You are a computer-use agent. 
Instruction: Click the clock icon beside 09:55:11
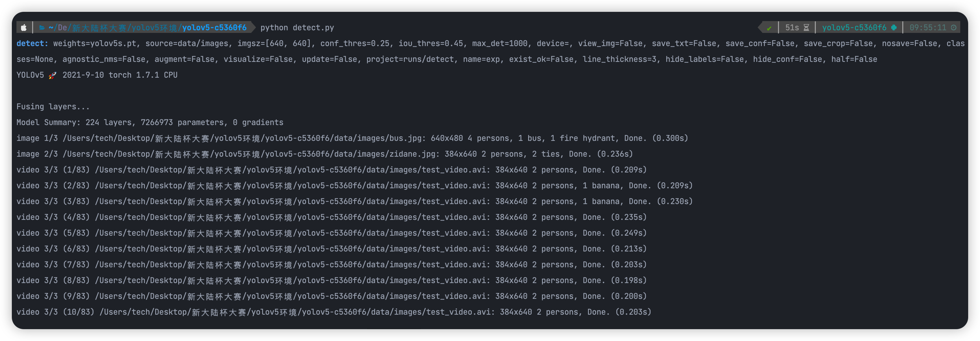click(954, 27)
